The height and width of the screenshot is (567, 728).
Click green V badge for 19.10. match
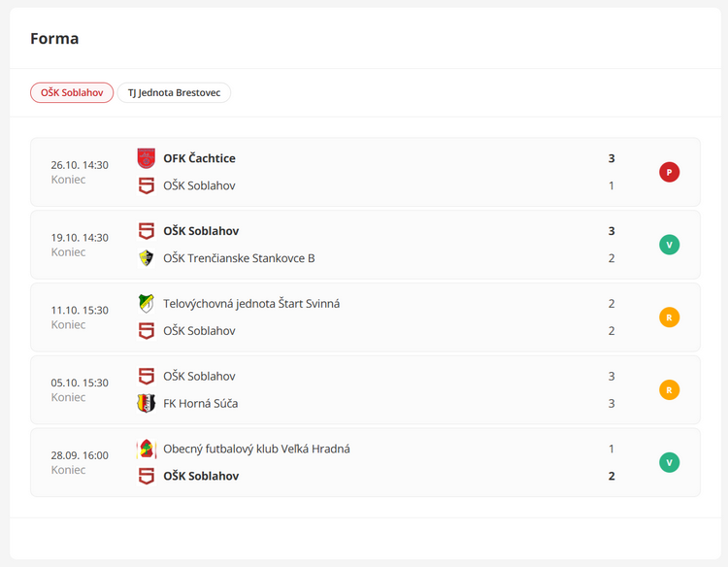(669, 245)
